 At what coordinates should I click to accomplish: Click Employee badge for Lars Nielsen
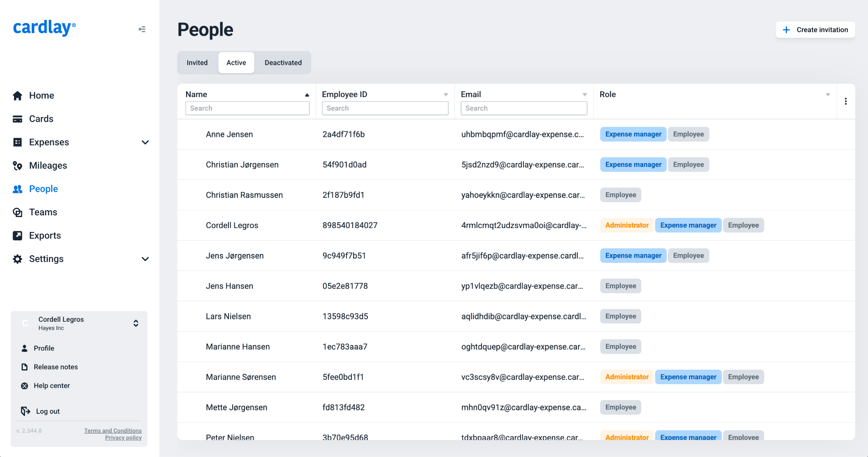(620, 316)
